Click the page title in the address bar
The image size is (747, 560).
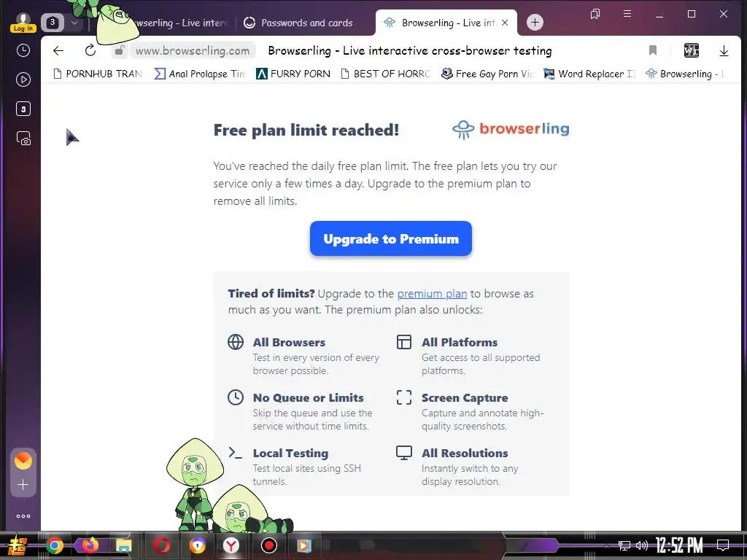[410, 50]
